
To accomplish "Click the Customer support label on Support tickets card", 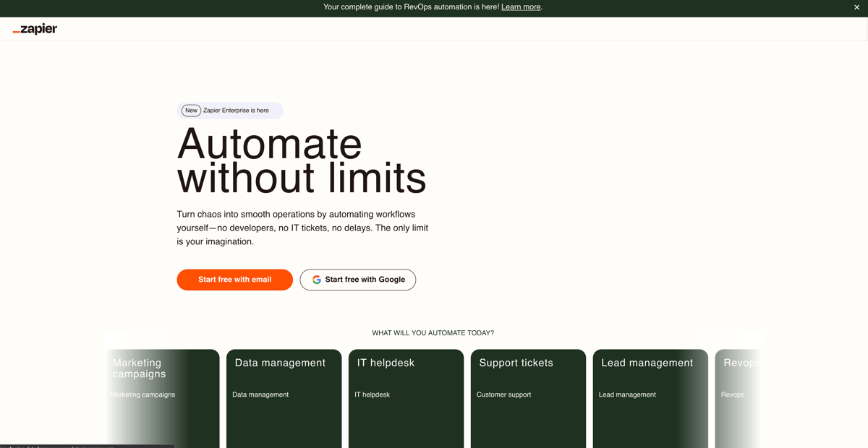I will 503,395.
